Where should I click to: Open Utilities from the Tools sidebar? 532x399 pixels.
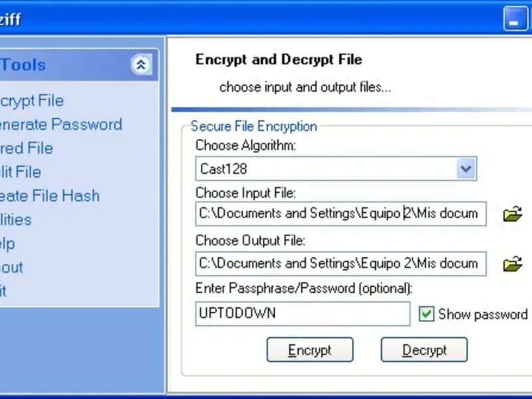15,219
